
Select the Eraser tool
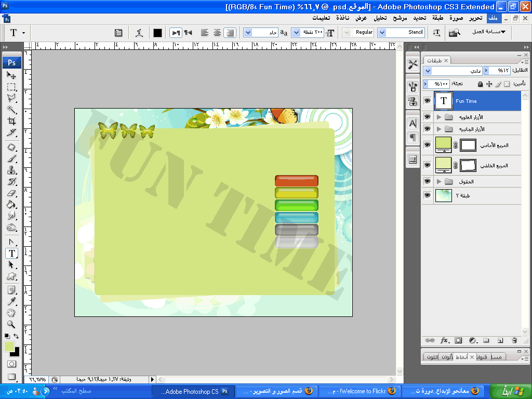[x=11, y=193]
